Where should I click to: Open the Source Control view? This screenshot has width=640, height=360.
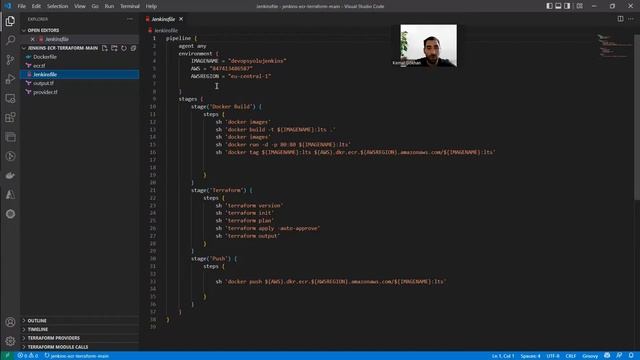10,60
